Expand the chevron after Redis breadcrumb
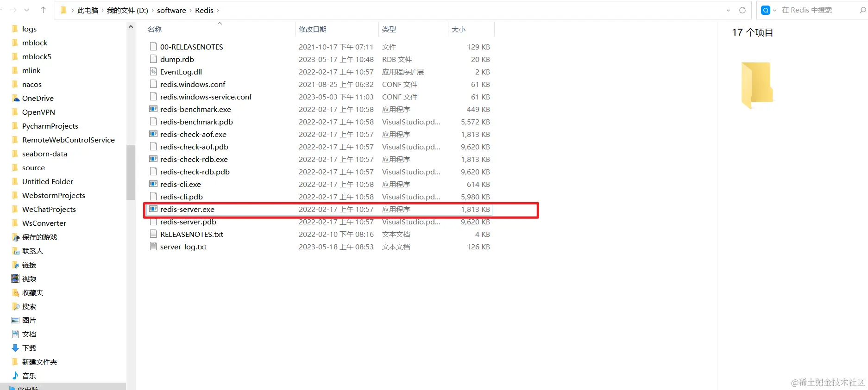The height and width of the screenshot is (390, 868). pyautogui.click(x=218, y=10)
